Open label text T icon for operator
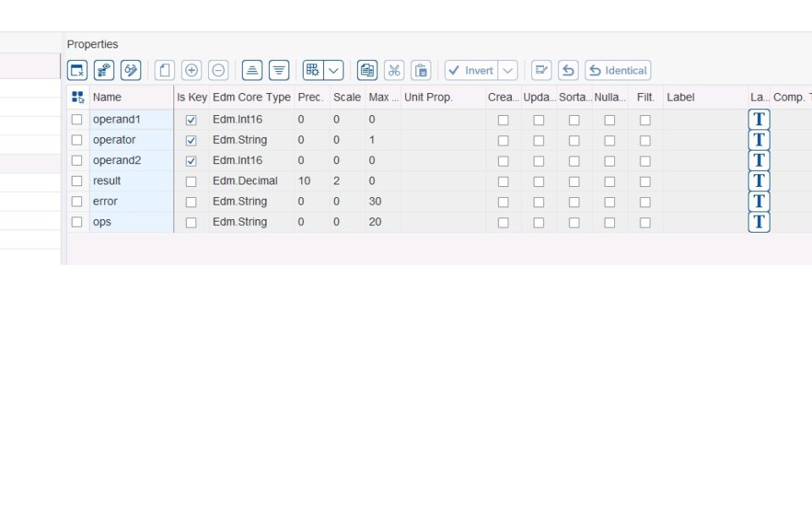The image size is (812, 511). click(x=760, y=140)
